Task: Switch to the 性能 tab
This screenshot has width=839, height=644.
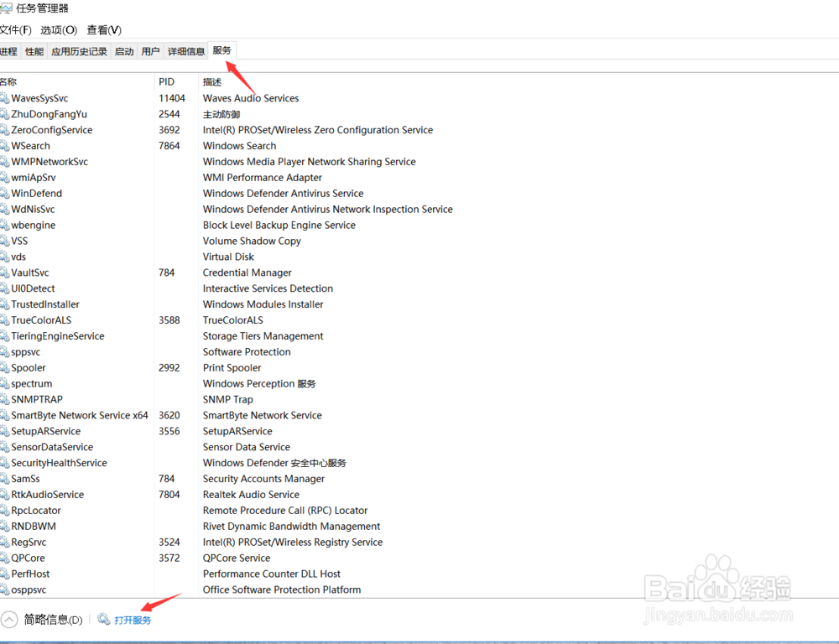Action: [x=34, y=51]
